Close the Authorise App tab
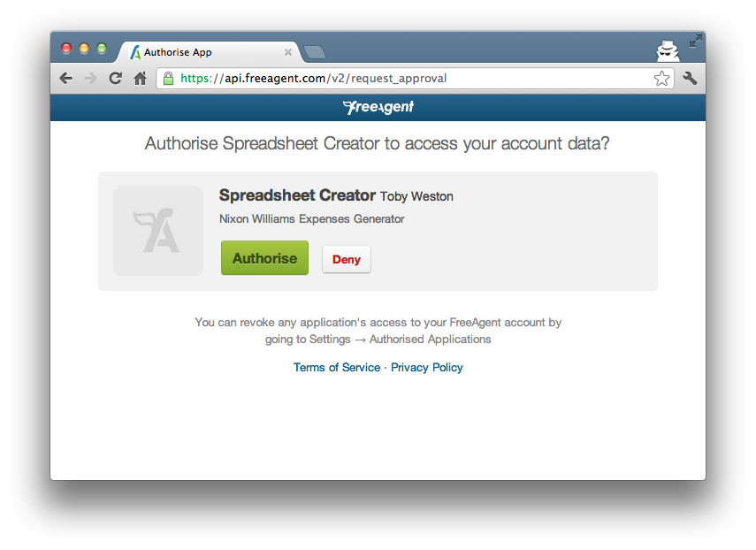Viewport: 756px width, 550px height. pyautogui.click(x=288, y=52)
